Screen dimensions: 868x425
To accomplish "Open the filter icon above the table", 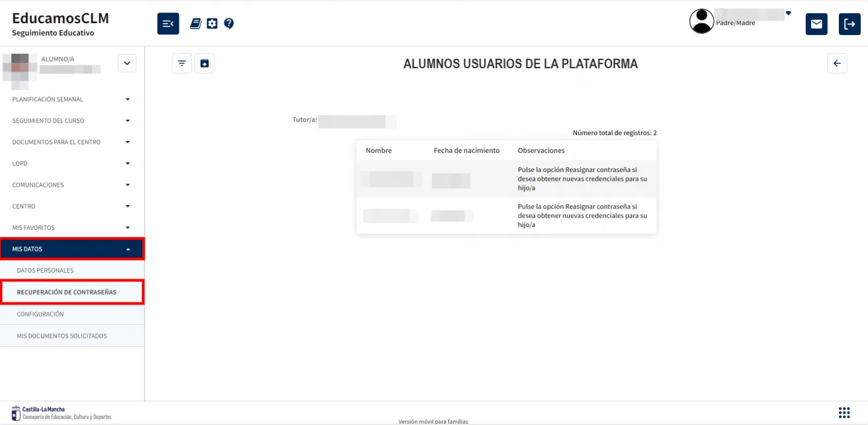I will click(181, 63).
